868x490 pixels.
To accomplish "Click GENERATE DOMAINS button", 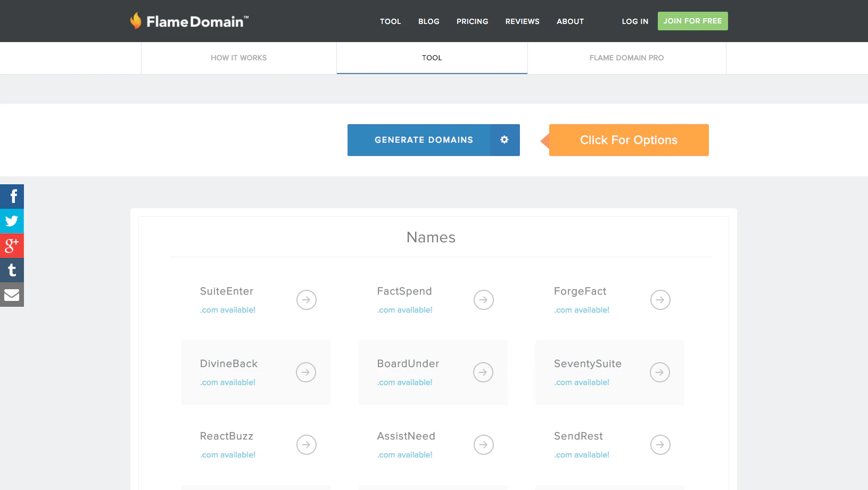I will [419, 140].
